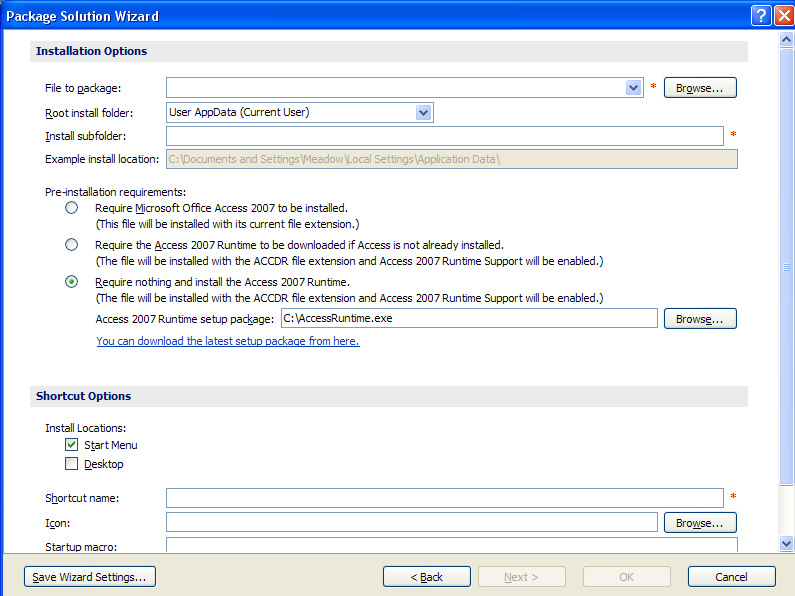Click the vertical scrollbar thumb

click(x=786, y=267)
